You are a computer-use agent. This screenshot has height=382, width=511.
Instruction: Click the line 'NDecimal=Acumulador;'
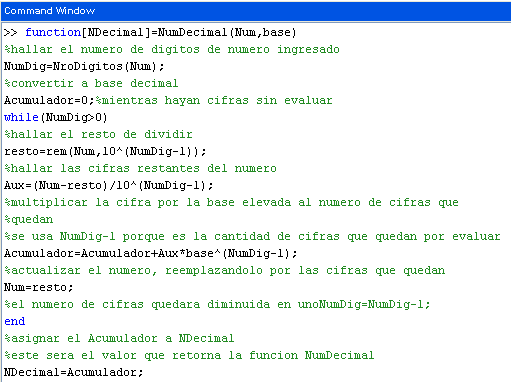click(74, 372)
